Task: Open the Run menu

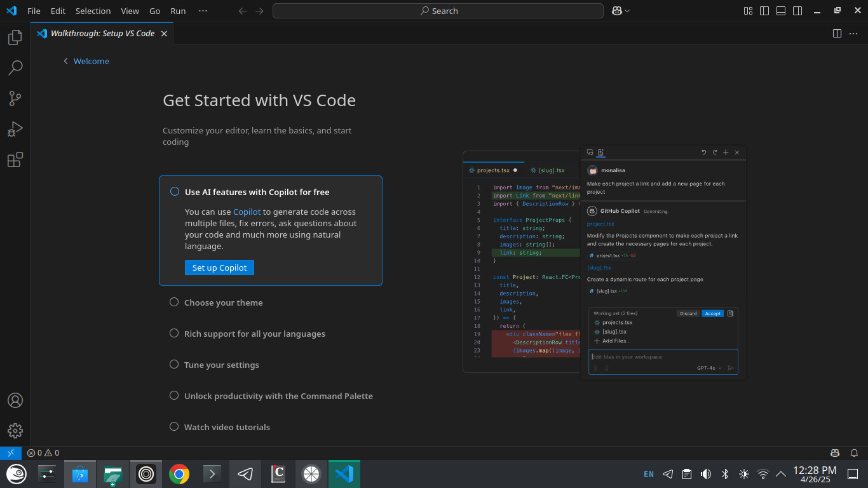Action: click(178, 11)
